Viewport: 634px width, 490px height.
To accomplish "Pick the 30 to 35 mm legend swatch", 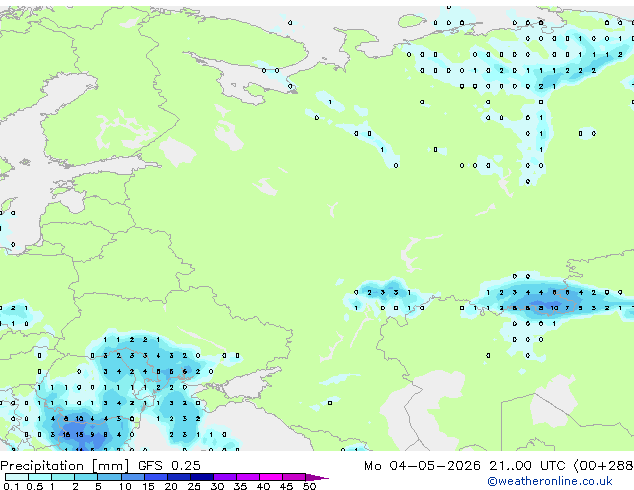I will pyautogui.click(x=224, y=477).
